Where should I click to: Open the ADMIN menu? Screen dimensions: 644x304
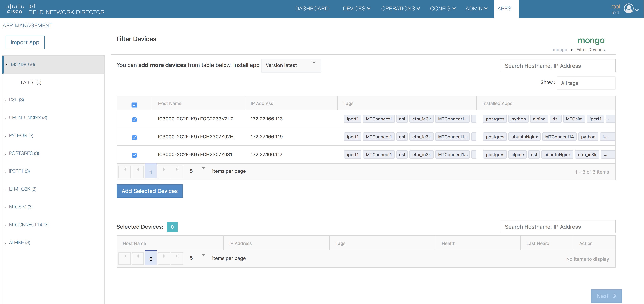(x=477, y=9)
